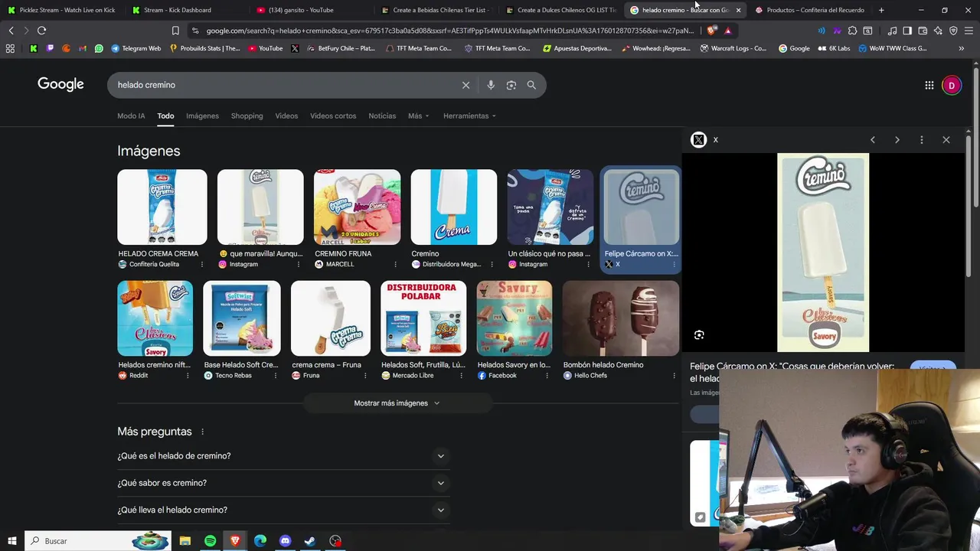Show previous image in preview panel
Image resolution: width=980 pixels, height=551 pixels.
[x=873, y=140]
